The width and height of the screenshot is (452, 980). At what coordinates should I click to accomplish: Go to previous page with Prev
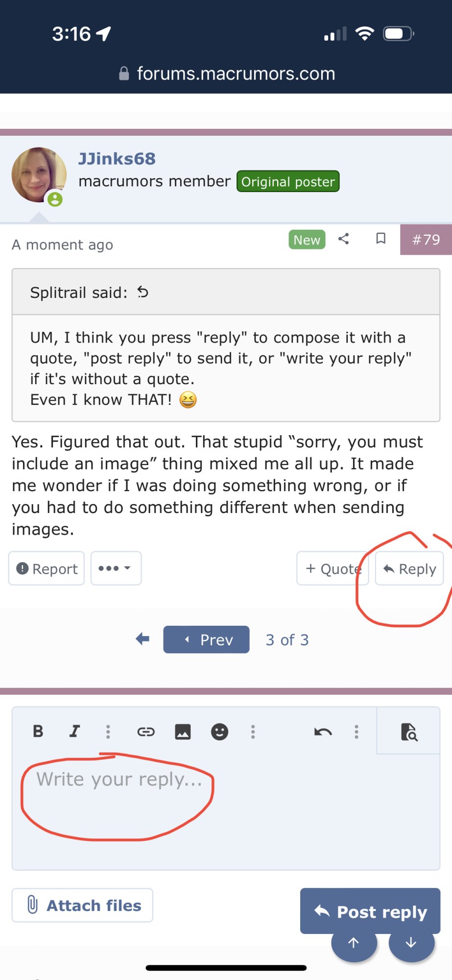click(206, 639)
